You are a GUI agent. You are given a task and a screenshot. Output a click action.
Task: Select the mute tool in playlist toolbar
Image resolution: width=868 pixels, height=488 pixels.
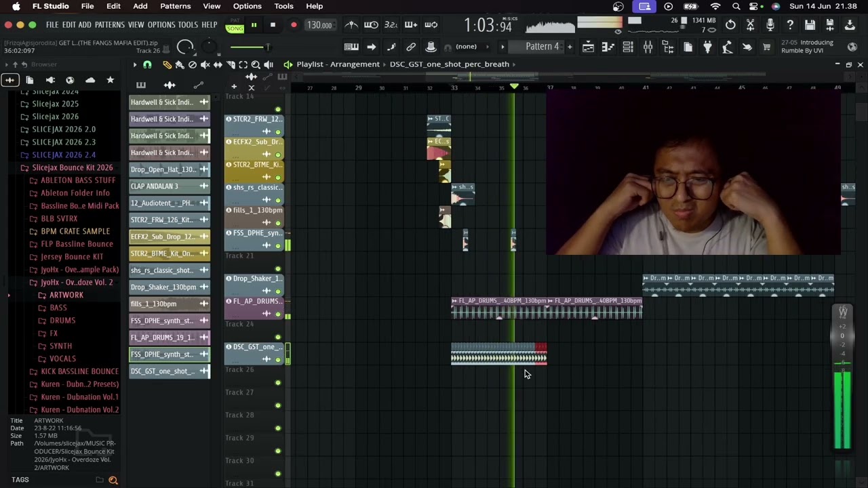pos(205,64)
